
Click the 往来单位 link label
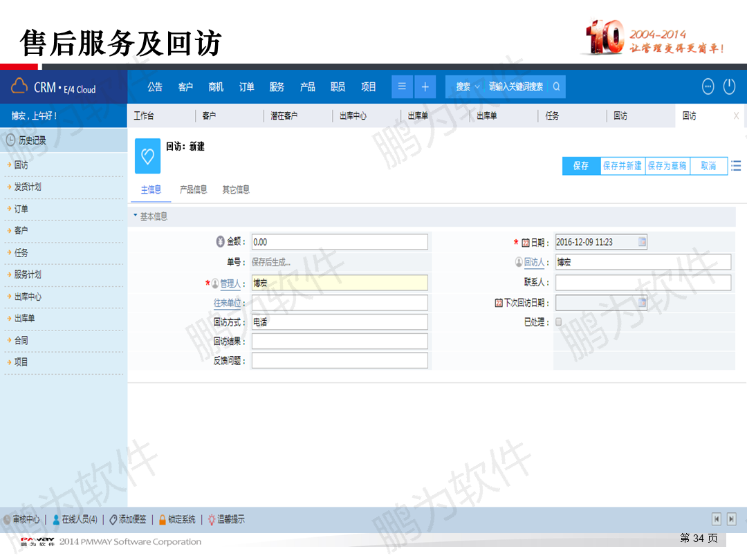click(227, 303)
